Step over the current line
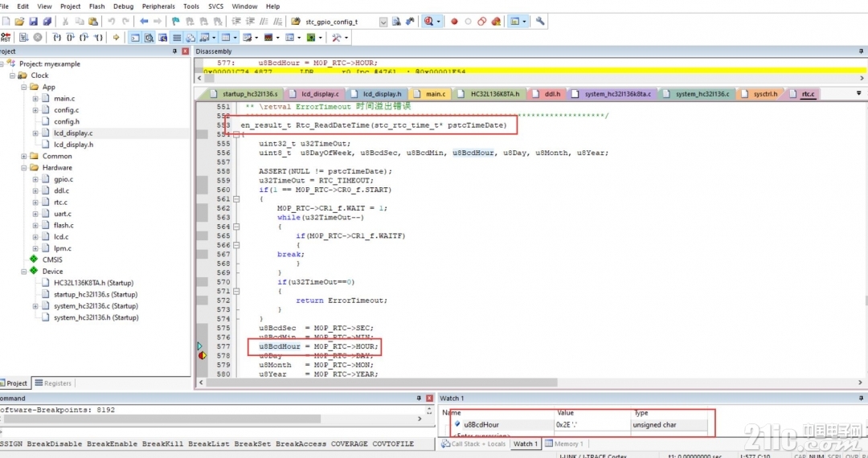The width and height of the screenshot is (868, 458). pos(71,38)
